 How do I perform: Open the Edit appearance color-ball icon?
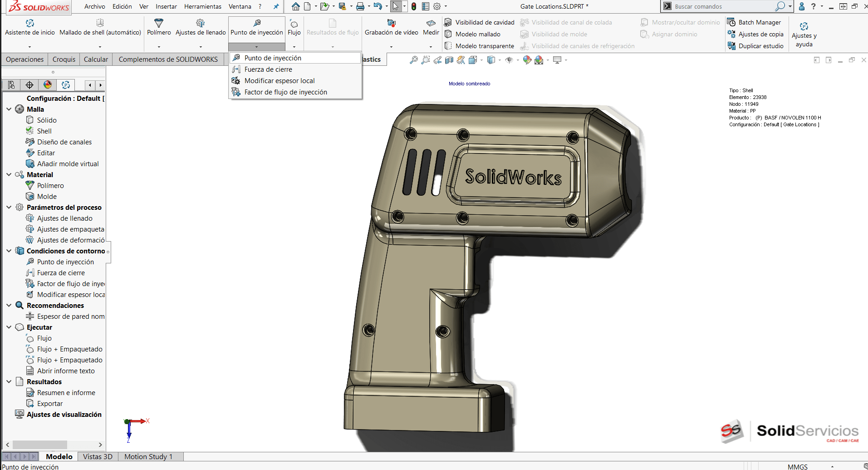[x=527, y=60]
